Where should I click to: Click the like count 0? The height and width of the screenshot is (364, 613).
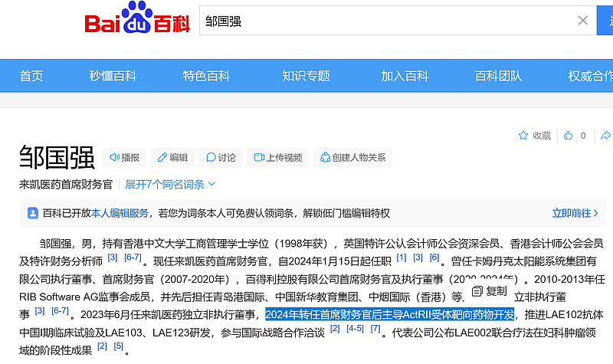click(583, 136)
